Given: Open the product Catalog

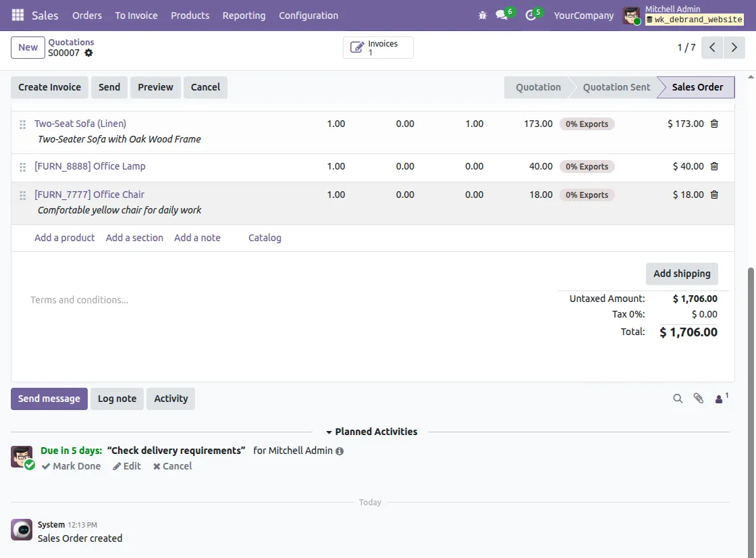Looking at the screenshot, I should [264, 237].
